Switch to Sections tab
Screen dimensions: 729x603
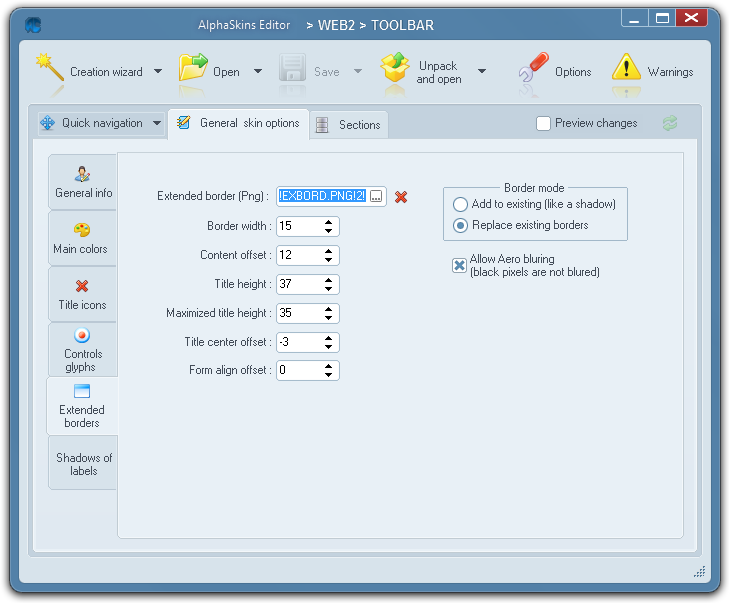tap(349, 125)
